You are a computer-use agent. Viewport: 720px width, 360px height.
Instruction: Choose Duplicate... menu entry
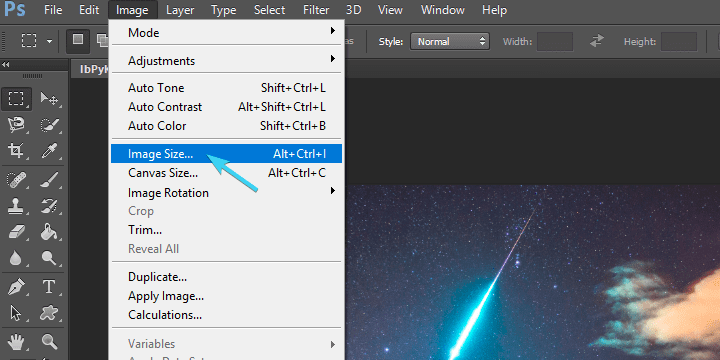pos(227,277)
